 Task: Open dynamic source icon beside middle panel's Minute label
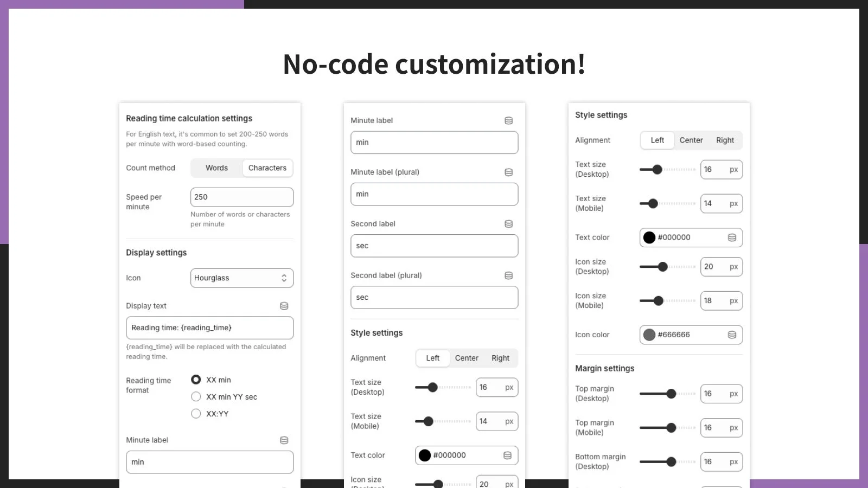[508, 120]
